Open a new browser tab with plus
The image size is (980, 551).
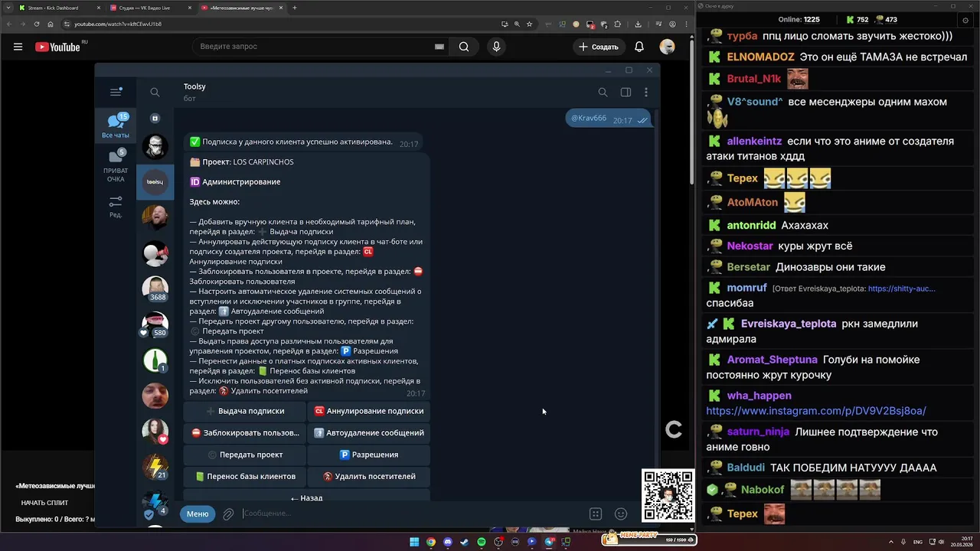click(295, 8)
